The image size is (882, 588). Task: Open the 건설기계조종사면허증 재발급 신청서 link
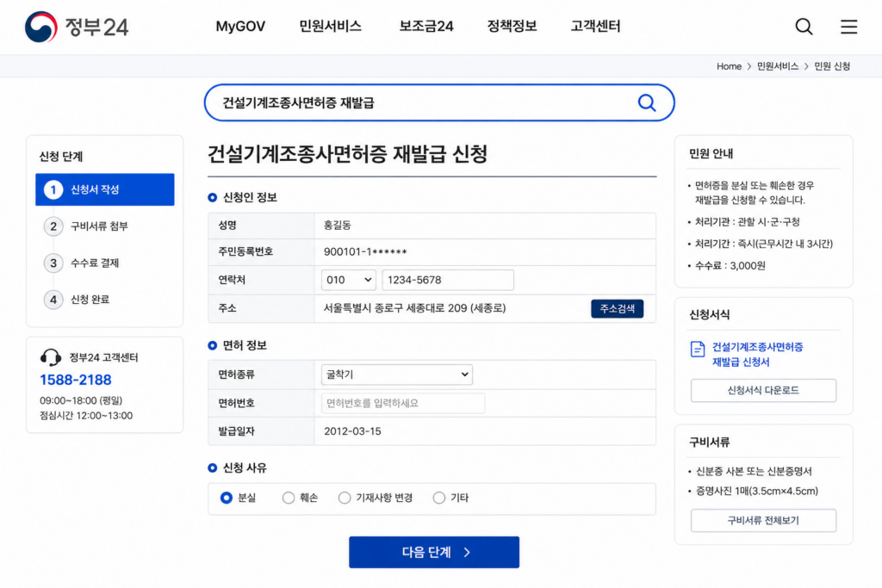click(757, 354)
